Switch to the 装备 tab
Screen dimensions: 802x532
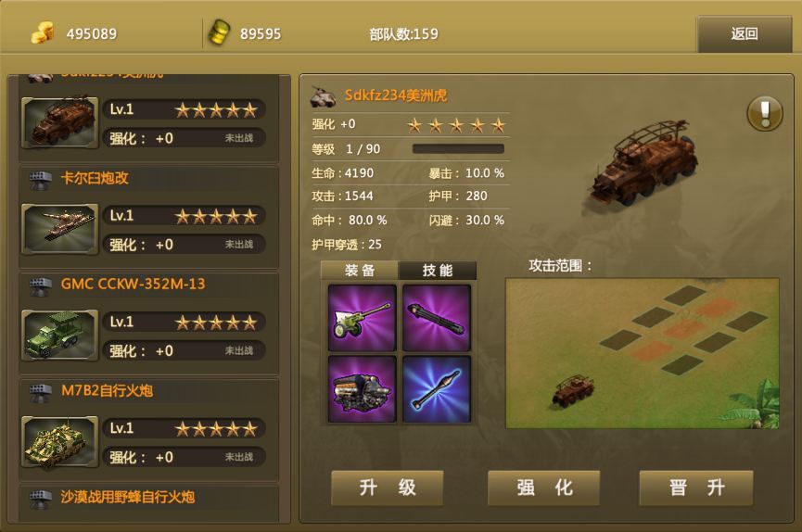pyautogui.click(x=360, y=270)
